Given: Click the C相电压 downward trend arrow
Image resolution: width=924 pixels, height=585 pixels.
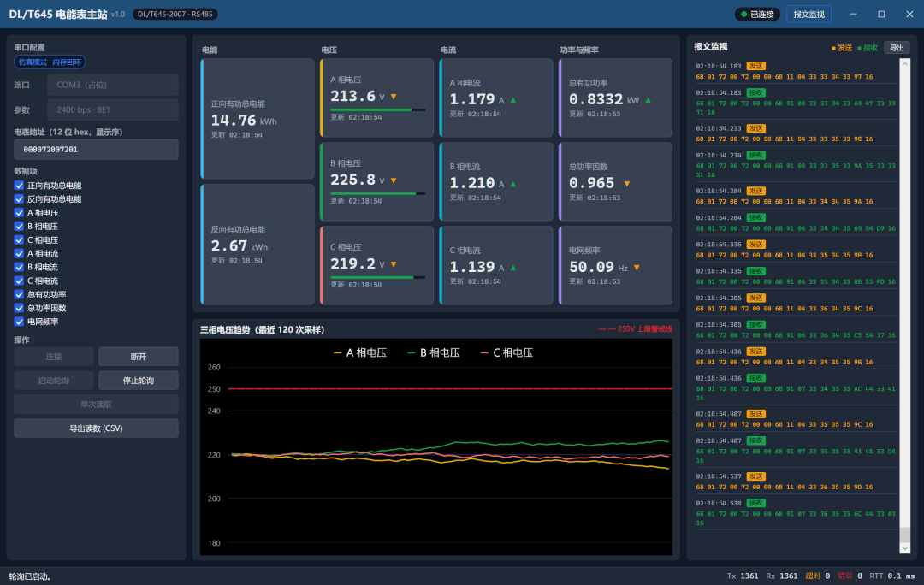Looking at the screenshot, I should (x=394, y=264).
